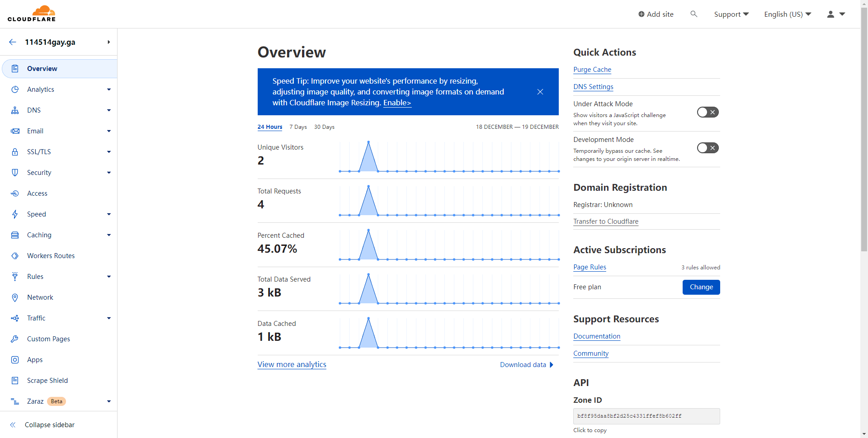The width and height of the screenshot is (868, 438).
Task: Toggle Development Mode switch
Action: coord(708,148)
